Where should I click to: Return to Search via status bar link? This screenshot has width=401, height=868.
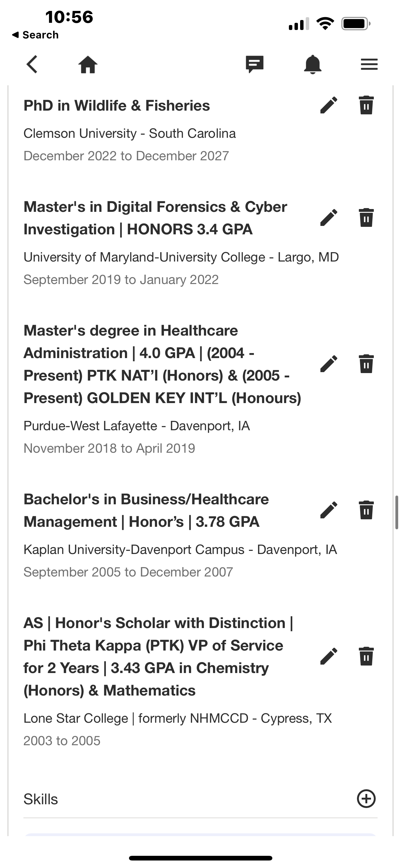[35, 35]
